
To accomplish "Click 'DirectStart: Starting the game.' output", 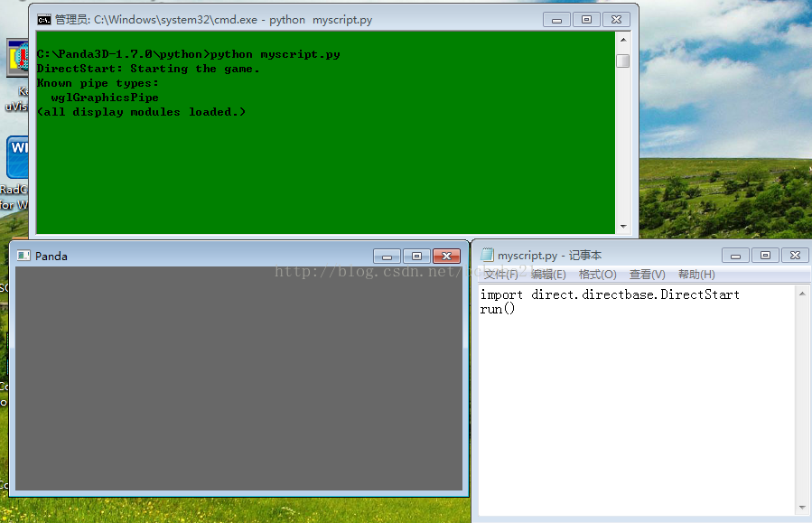I will coord(148,69).
